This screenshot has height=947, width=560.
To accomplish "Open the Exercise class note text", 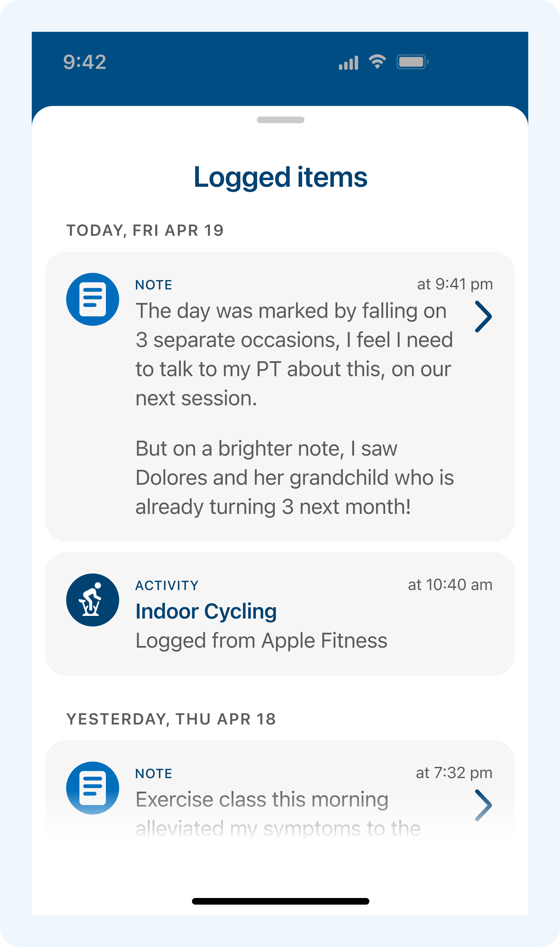I will [262, 799].
